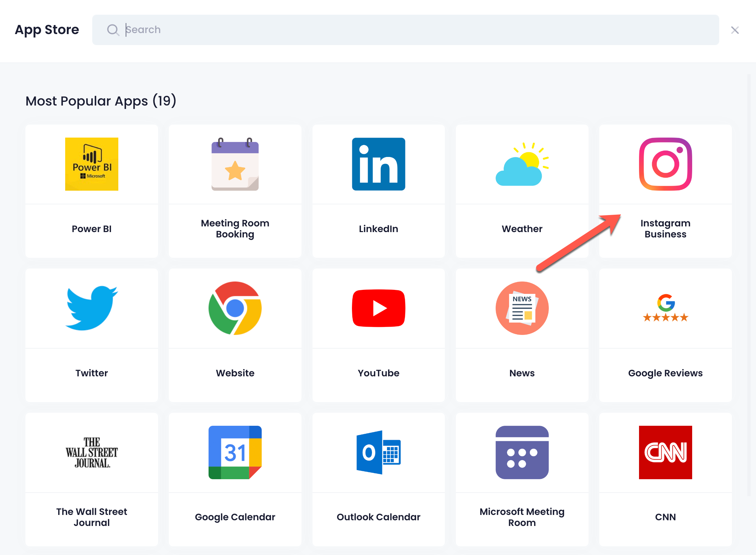Viewport: 756px width, 555px height.
Task: Close the App Store dialog
Action: coord(735,30)
